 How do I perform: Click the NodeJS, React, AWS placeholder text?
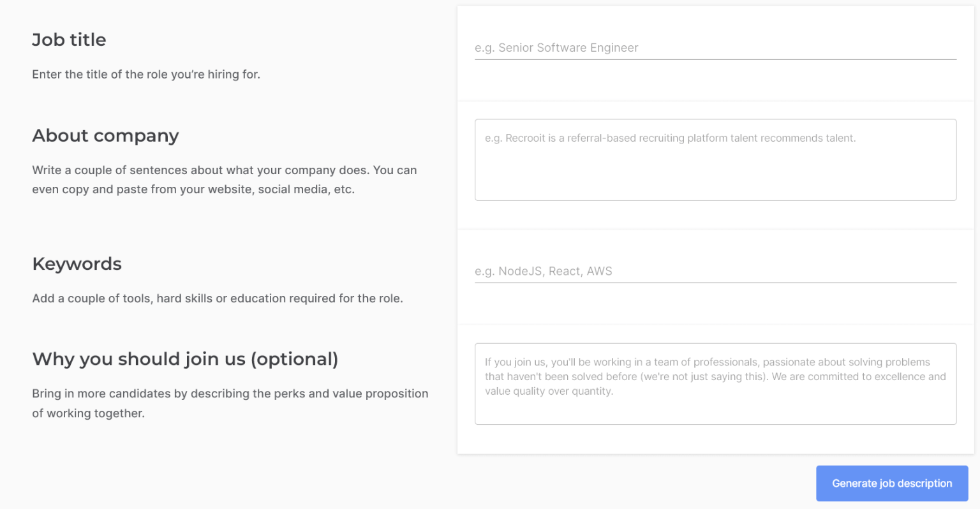(x=543, y=271)
